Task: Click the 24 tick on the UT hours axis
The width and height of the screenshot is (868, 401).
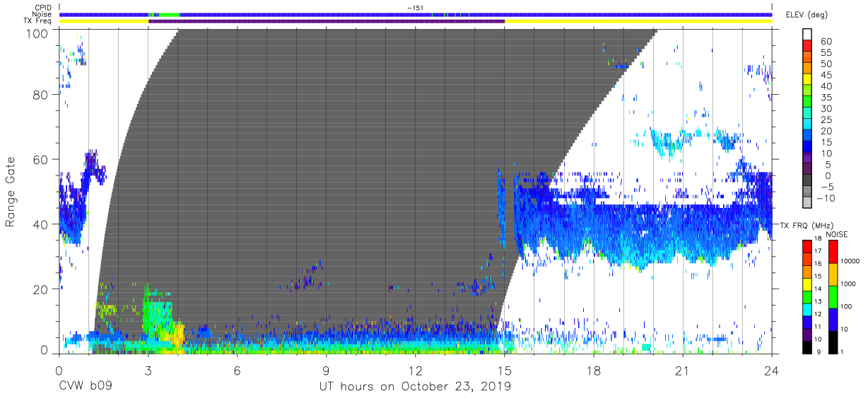Action: (772, 370)
